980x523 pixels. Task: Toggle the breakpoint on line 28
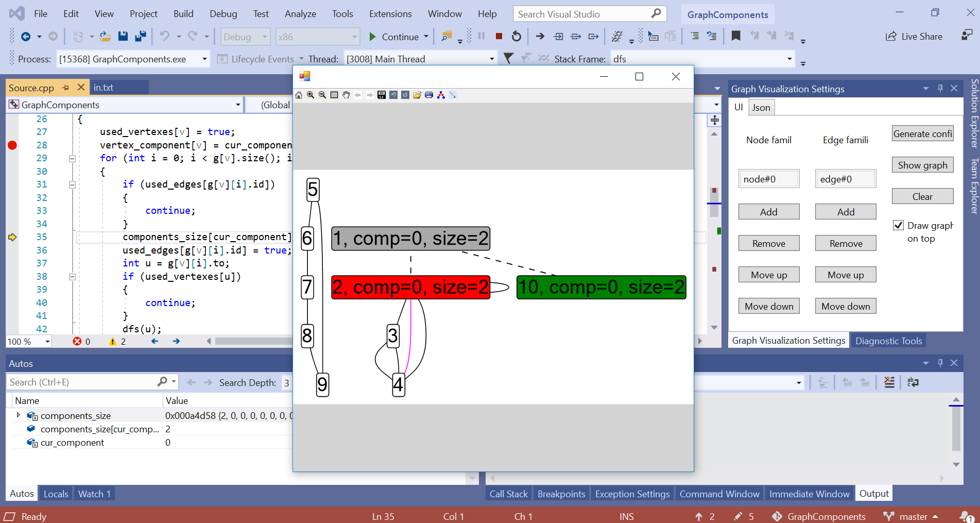coord(12,145)
